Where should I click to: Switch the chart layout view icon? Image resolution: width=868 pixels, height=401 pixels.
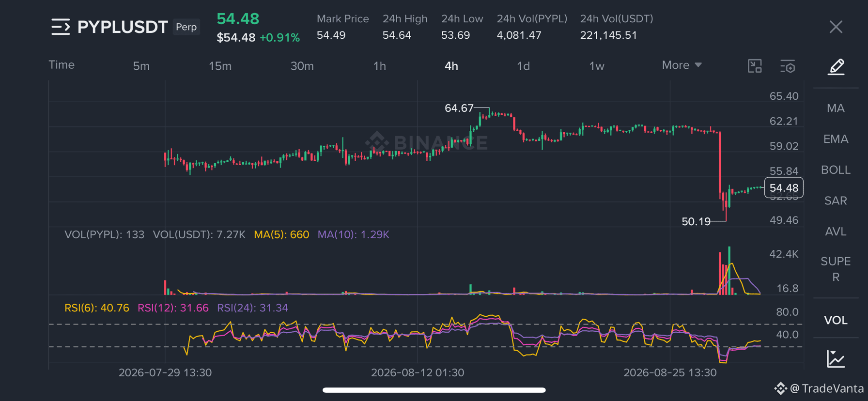tap(755, 66)
